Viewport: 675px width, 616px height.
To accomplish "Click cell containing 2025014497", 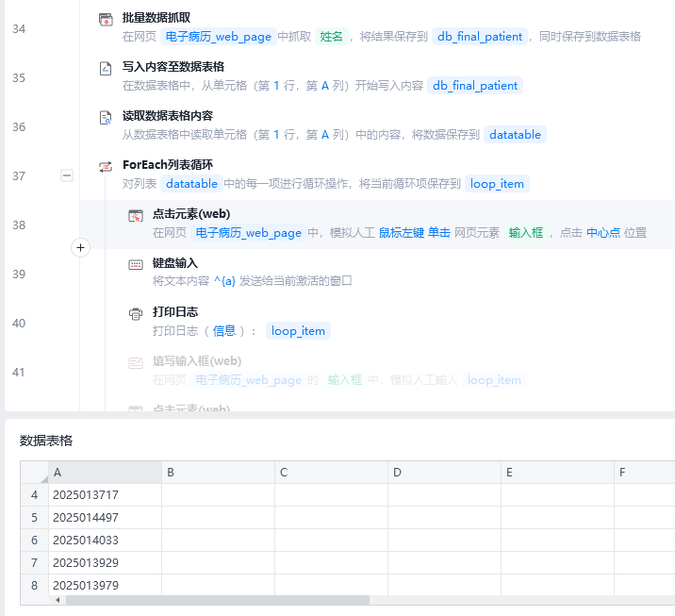I will coord(104,518).
